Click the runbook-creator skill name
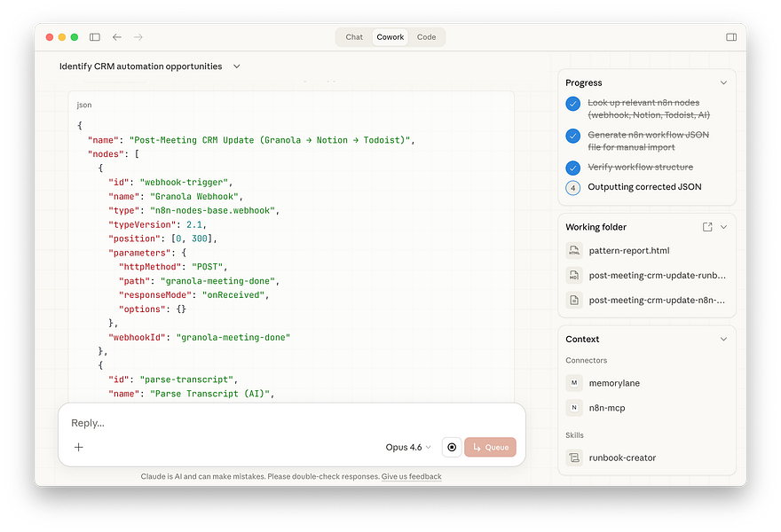This screenshot has height=532, width=781. point(622,458)
